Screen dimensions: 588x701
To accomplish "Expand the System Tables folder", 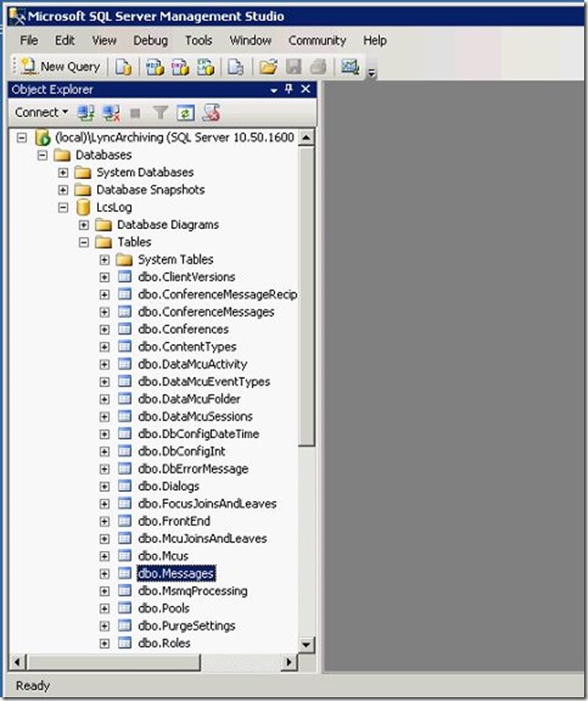I will pyautogui.click(x=105, y=260).
